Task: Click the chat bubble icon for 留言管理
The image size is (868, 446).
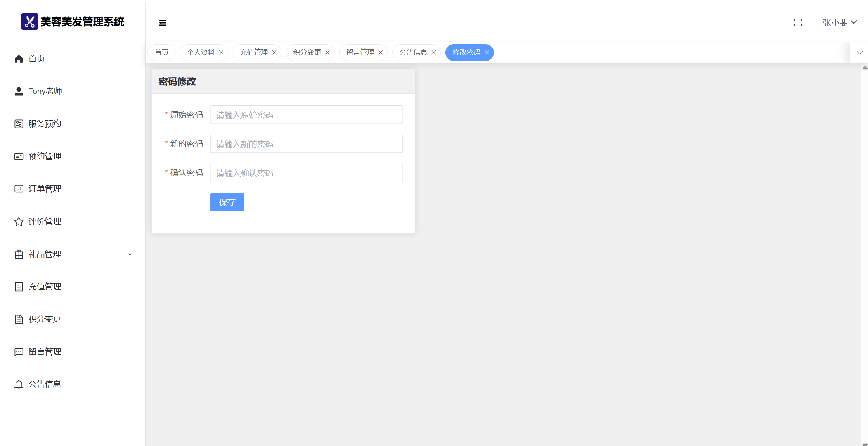Action: pos(19,352)
